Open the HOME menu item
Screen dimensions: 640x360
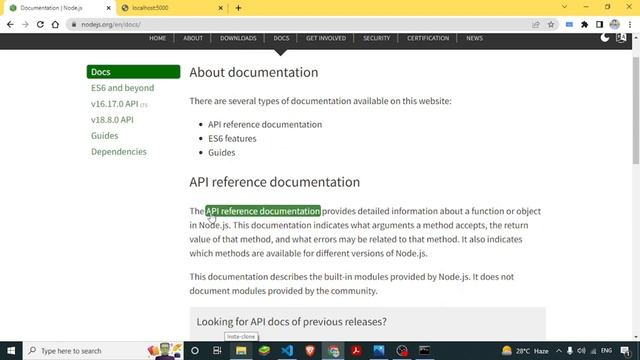[158, 38]
